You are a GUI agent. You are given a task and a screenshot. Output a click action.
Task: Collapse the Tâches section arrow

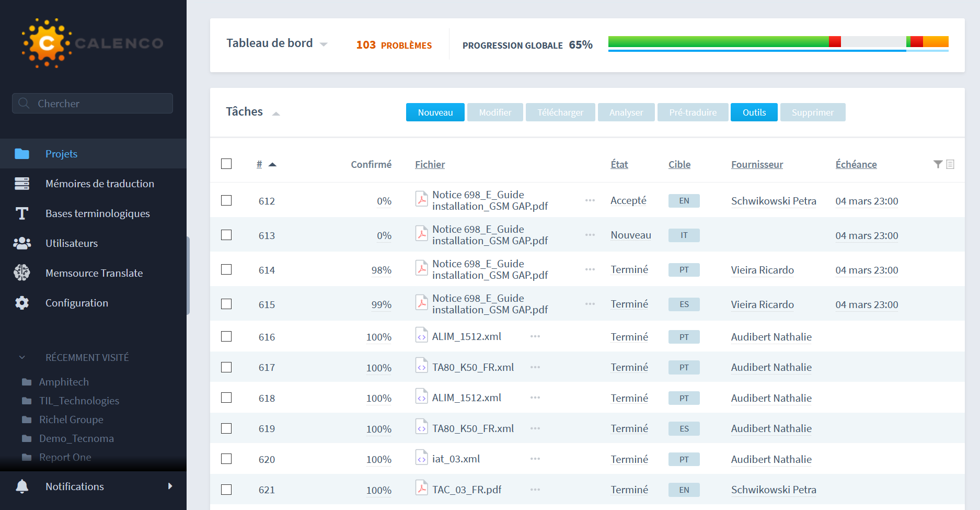pyautogui.click(x=276, y=114)
